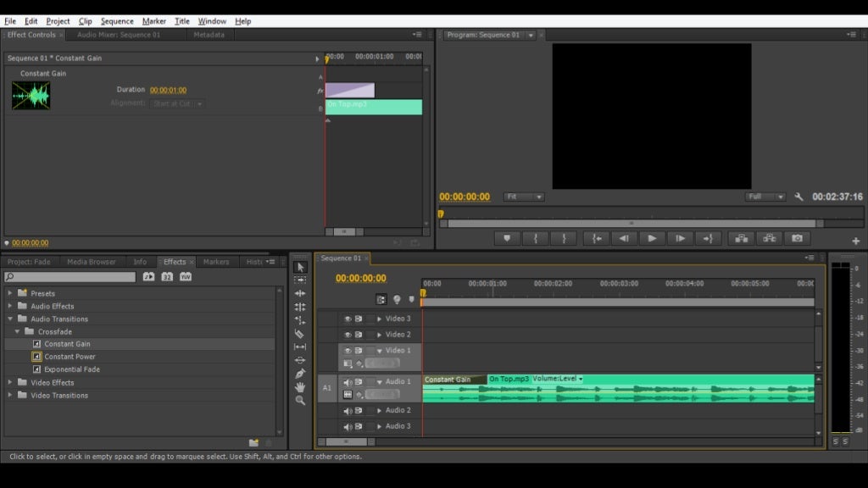Select the Razor tool
This screenshot has width=868, height=488.
click(x=300, y=334)
